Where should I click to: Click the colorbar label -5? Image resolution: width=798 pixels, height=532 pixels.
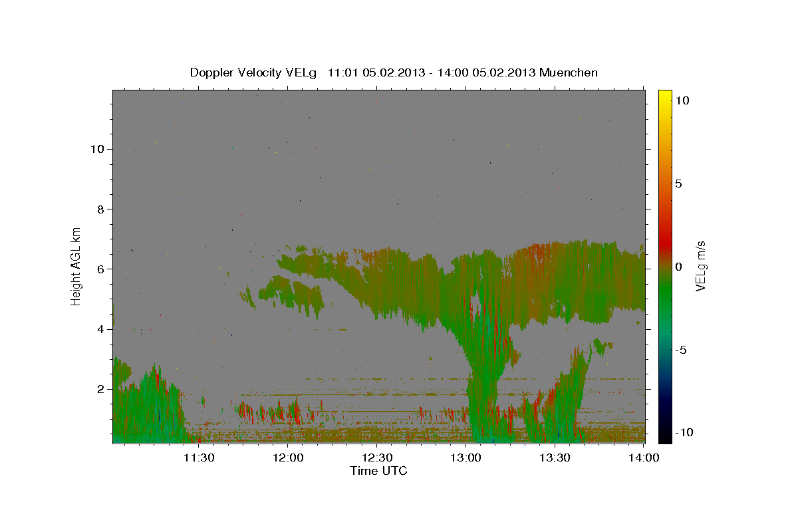click(x=680, y=350)
